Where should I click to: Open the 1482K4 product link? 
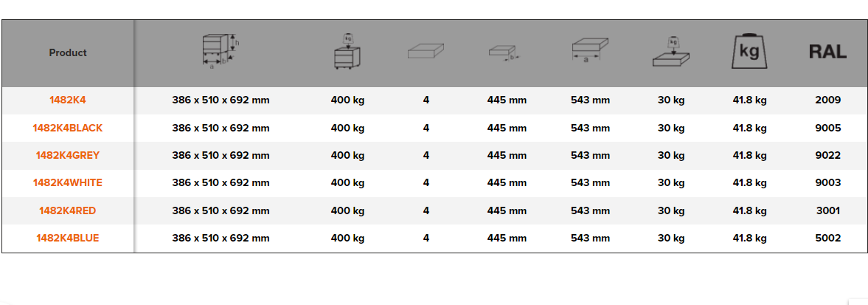68,100
